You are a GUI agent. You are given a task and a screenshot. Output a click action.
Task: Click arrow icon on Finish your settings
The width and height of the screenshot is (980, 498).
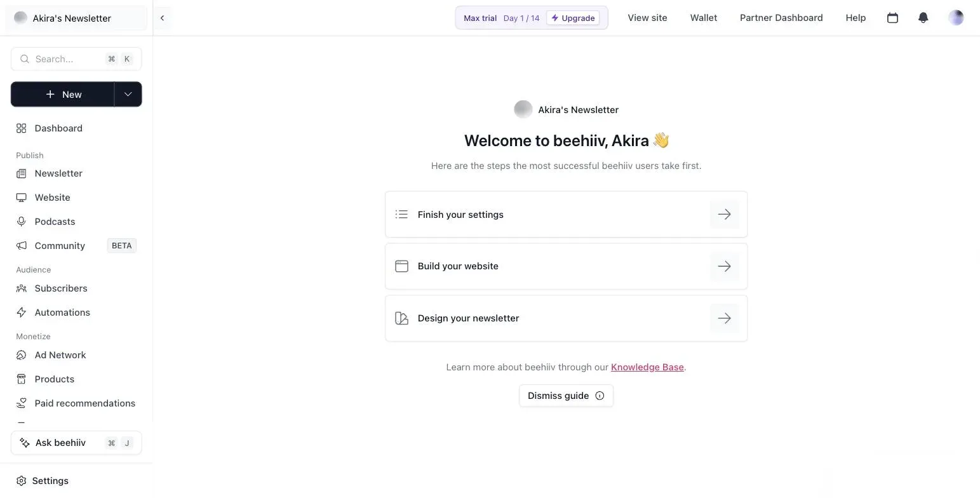click(x=724, y=215)
